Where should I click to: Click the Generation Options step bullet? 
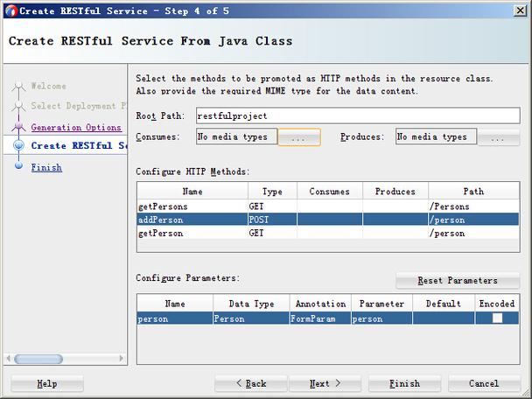point(18,127)
